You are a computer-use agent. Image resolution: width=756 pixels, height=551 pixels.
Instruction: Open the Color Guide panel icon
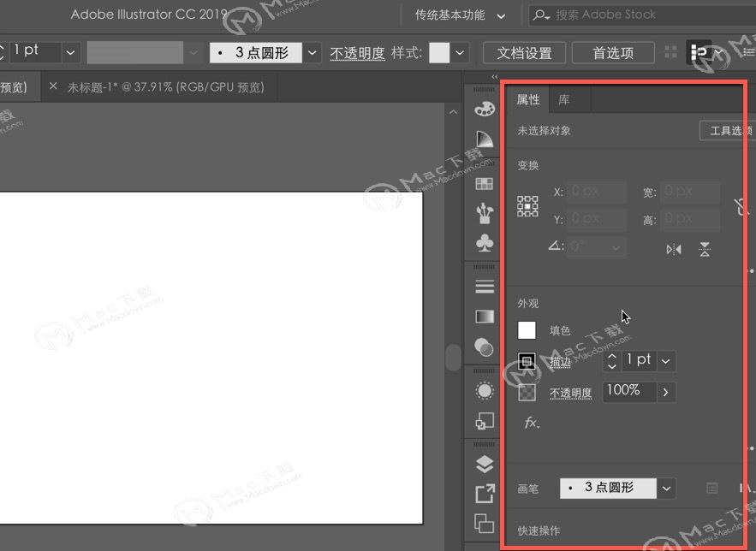(485, 139)
